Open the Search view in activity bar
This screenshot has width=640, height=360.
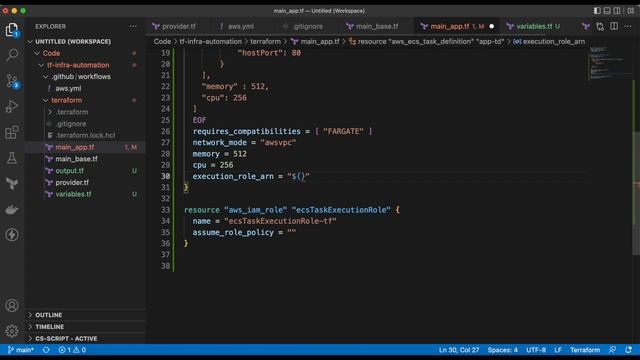[x=12, y=55]
